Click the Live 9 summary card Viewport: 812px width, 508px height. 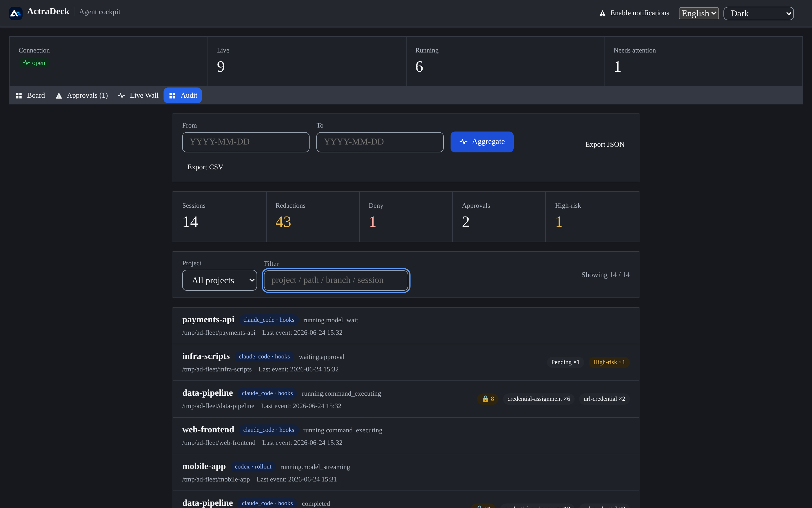pos(307,62)
